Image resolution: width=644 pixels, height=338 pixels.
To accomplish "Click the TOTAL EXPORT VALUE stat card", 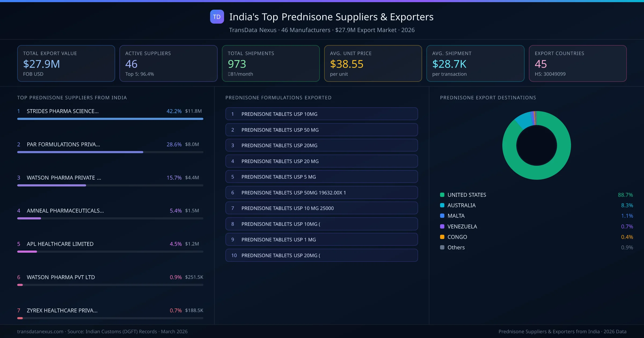I will [66, 63].
